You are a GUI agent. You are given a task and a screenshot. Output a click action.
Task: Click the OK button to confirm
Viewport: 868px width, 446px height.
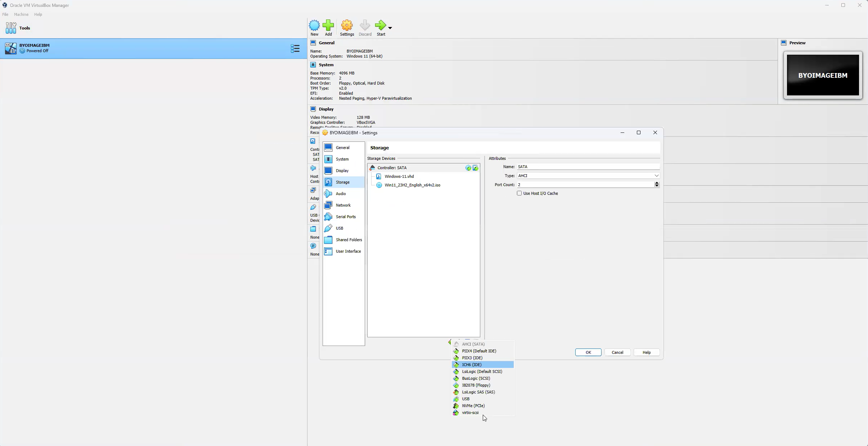coord(588,352)
